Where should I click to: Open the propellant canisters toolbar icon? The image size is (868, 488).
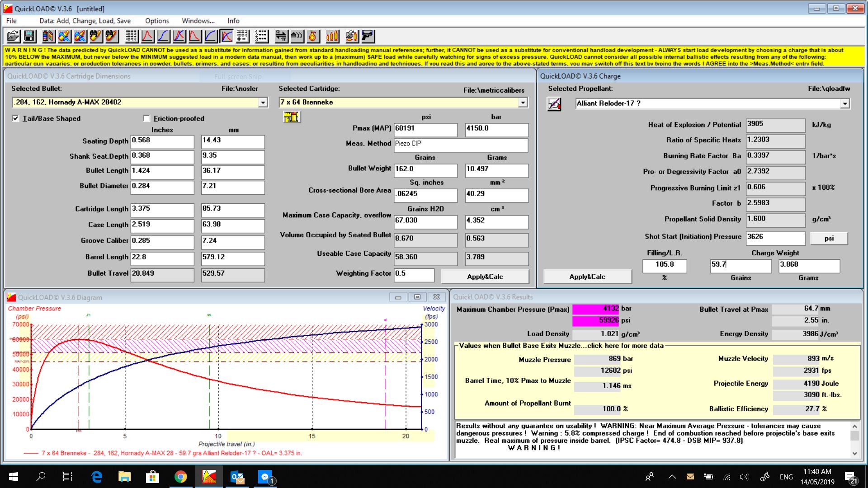pyautogui.click(x=48, y=36)
